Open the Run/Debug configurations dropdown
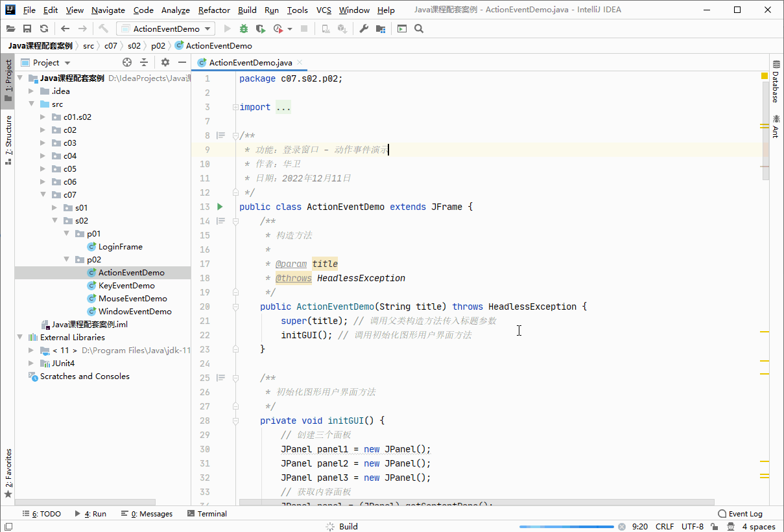This screenshot has height=532, width=784. (166, 29)
